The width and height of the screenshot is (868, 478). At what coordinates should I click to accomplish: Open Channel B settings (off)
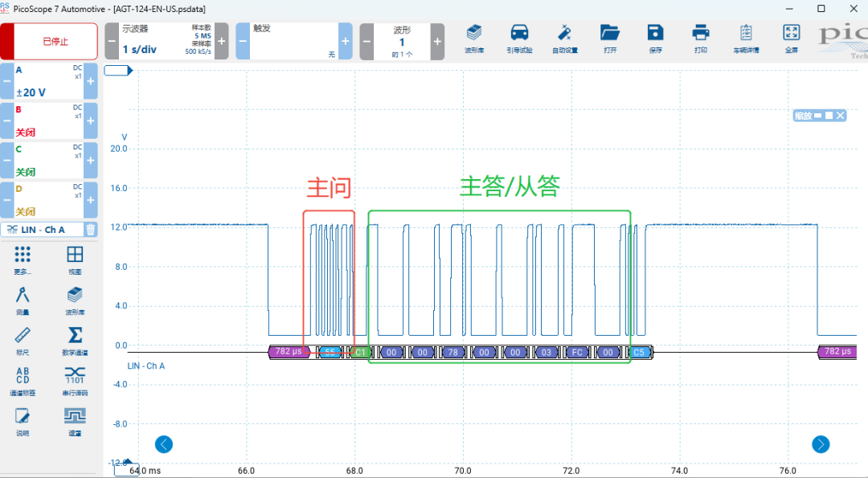coord(49,121)
